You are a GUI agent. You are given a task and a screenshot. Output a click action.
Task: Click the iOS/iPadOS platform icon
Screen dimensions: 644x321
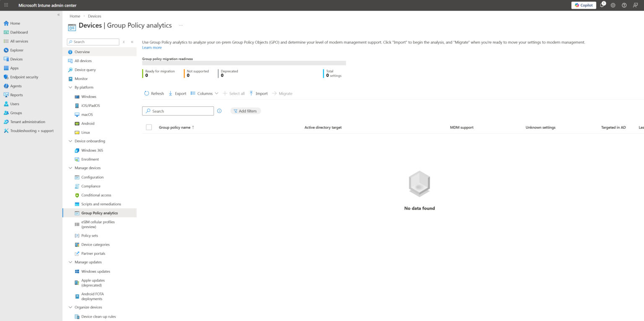pyautogui.click(x=77, y=106)
